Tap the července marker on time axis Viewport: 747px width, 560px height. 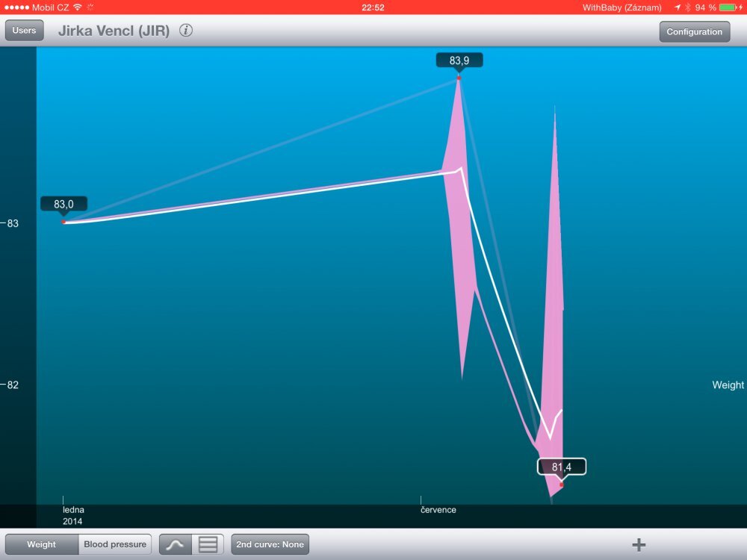click(x=438, y=510)
